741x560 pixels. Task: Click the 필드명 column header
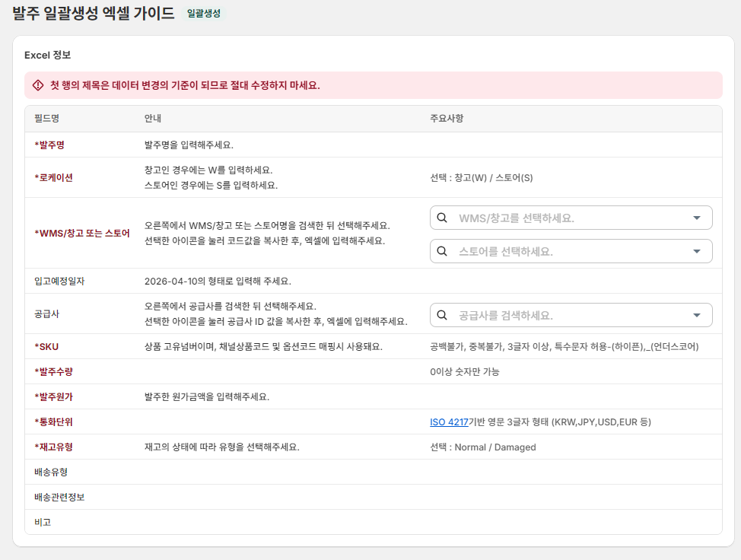pyautogui.click(x=46, y=118)
